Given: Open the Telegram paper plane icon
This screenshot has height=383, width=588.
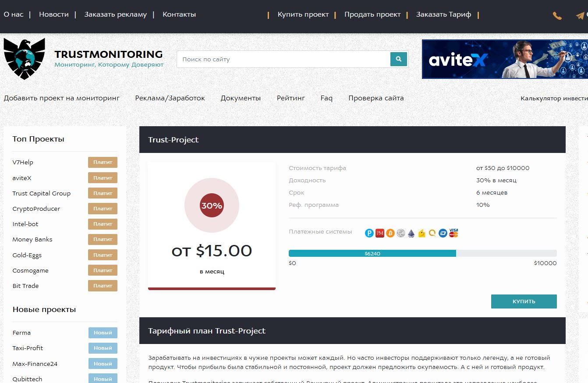Looking at the screenshot, I should pyautogui.click(x=580, y=16).
